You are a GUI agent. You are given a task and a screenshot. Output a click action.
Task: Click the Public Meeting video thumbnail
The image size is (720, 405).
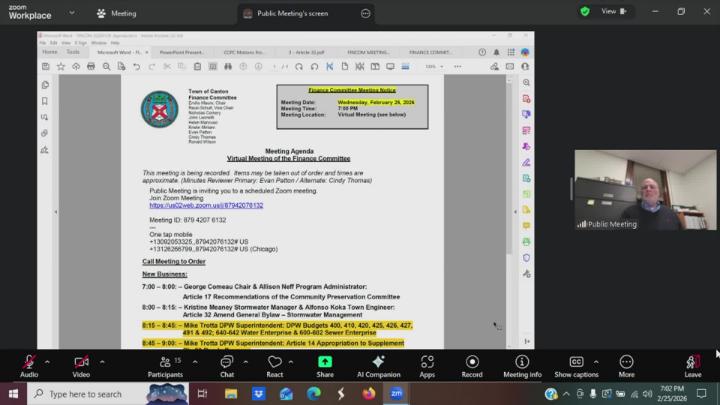645,190
